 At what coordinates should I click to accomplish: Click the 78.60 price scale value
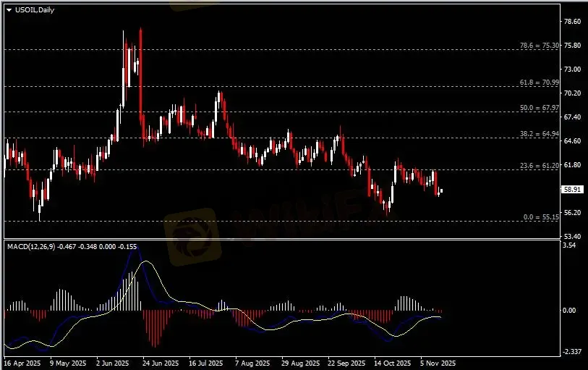coord(572,22)
